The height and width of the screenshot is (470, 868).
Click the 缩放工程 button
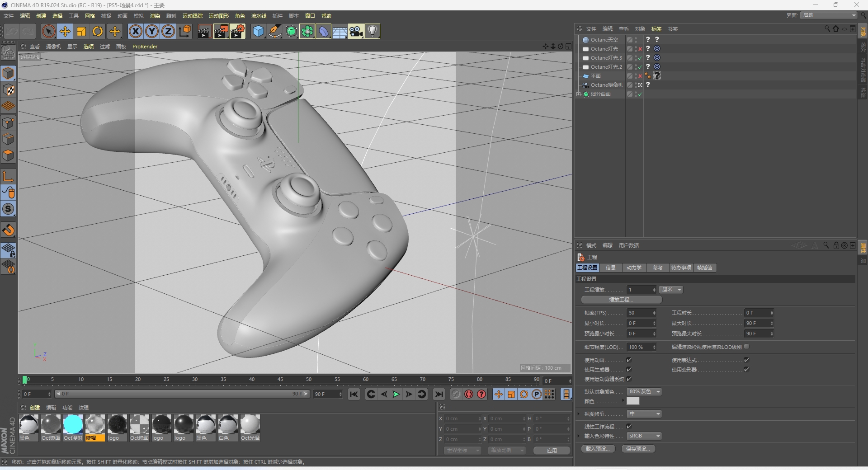coord(622,300)
